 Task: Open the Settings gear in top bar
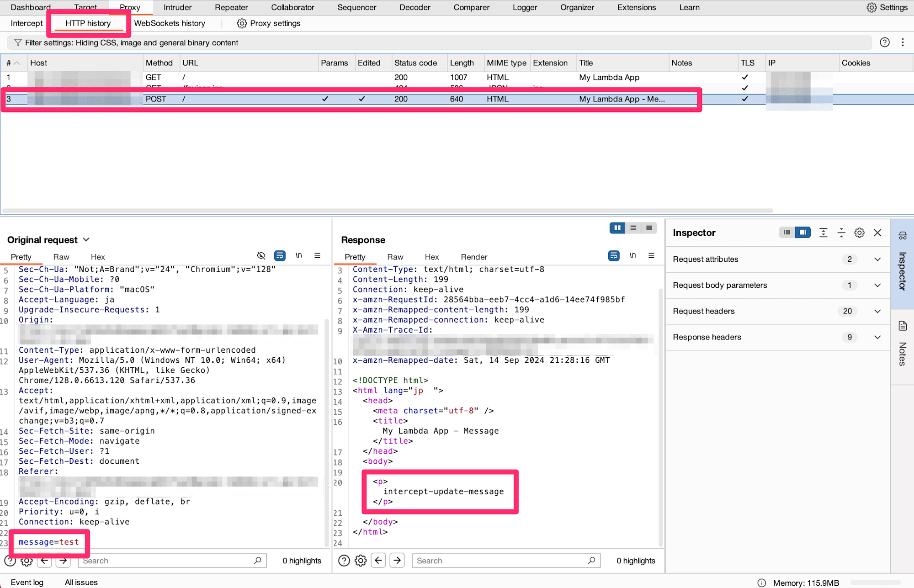click(887, 7)
